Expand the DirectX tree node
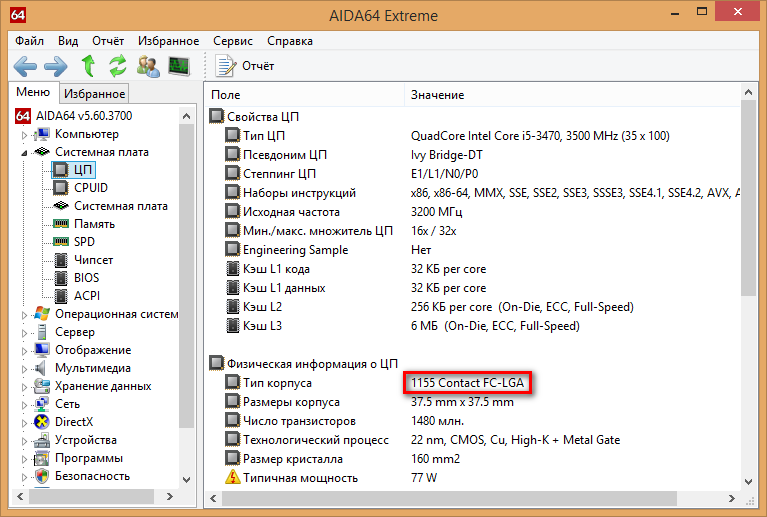 pos(24,423)
